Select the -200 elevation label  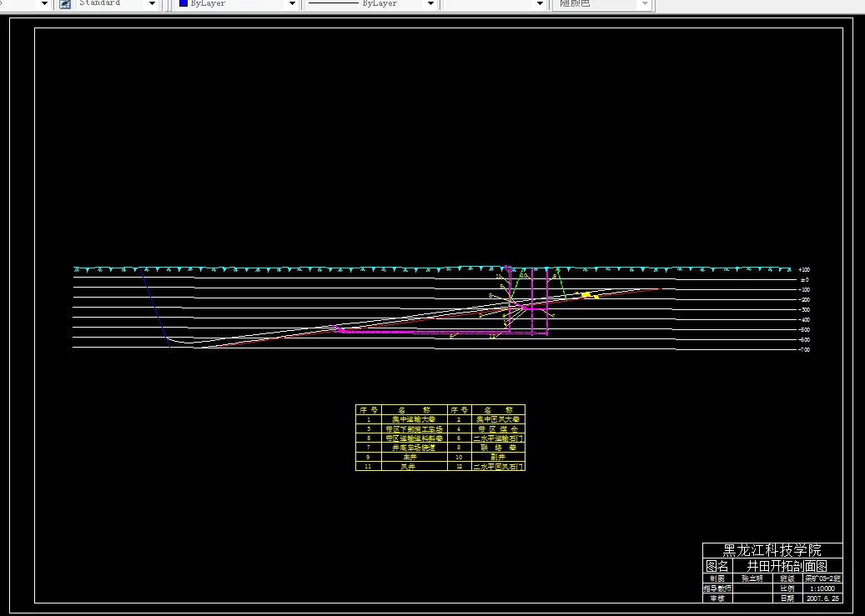click(x=804, y=299)
